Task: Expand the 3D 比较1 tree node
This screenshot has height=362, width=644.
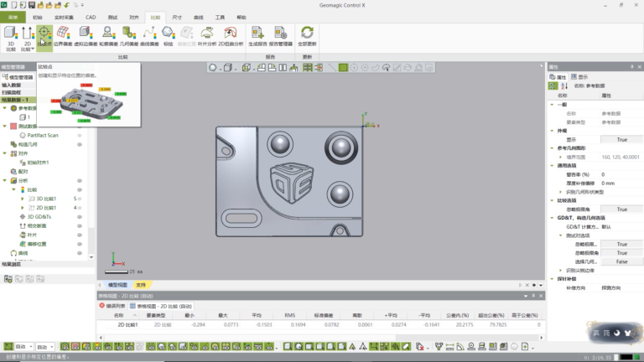Action: [x=23, y=199]
